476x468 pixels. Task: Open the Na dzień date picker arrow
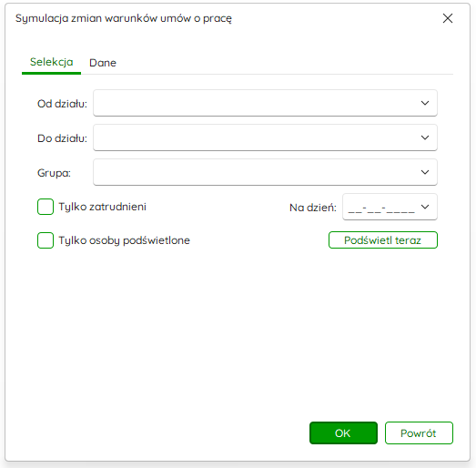(x=425, y=207)
